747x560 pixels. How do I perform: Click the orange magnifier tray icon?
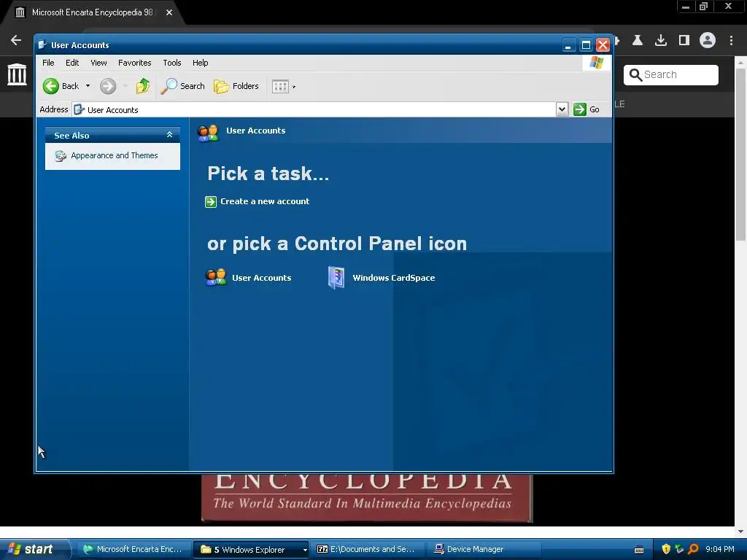(693, 549)
